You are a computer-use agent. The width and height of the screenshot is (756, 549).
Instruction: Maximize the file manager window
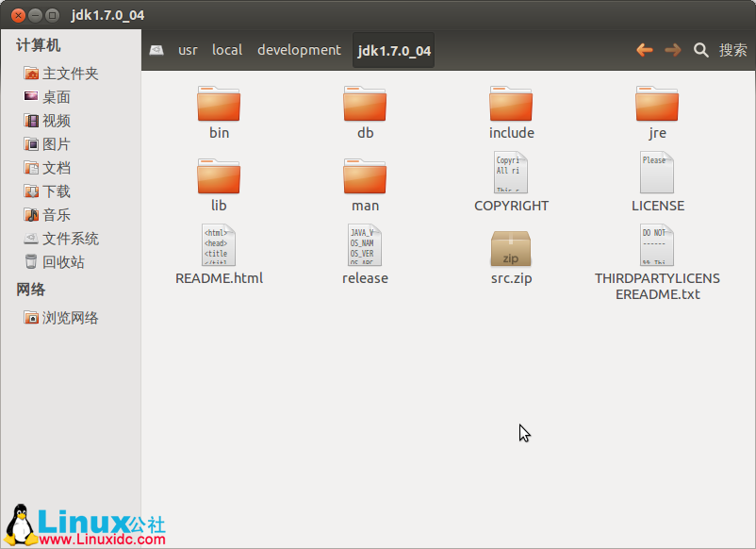pos(52,15)
